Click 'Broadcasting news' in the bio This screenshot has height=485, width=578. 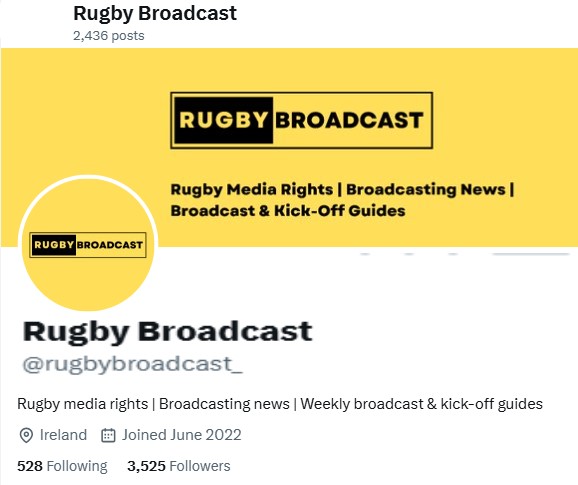(x=224, y=404)
